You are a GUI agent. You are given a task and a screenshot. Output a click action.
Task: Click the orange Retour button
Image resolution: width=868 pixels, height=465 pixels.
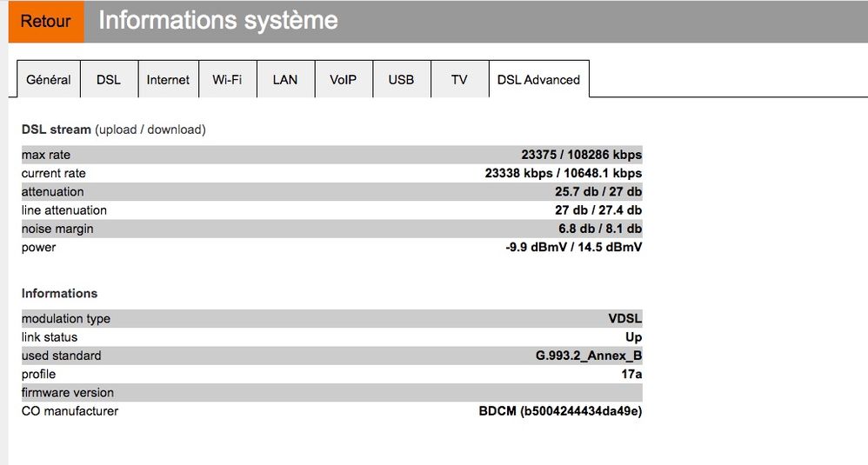[x=46, y=22]
